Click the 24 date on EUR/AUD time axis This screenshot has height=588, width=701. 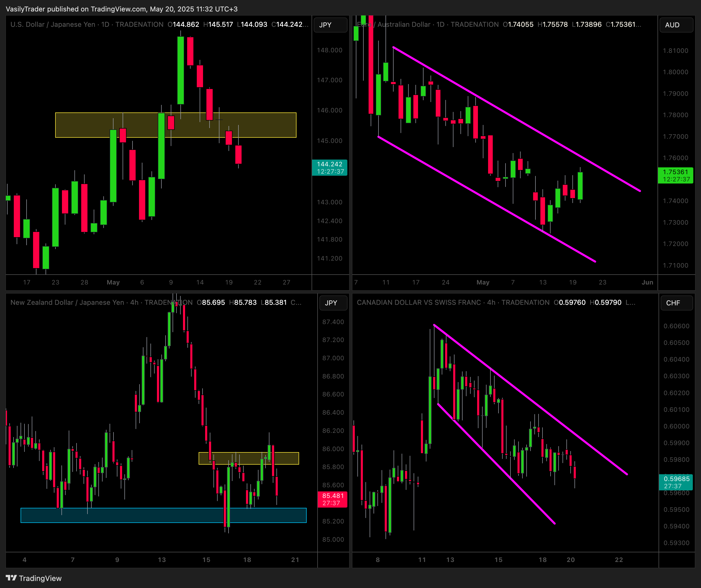coord(446,282)
